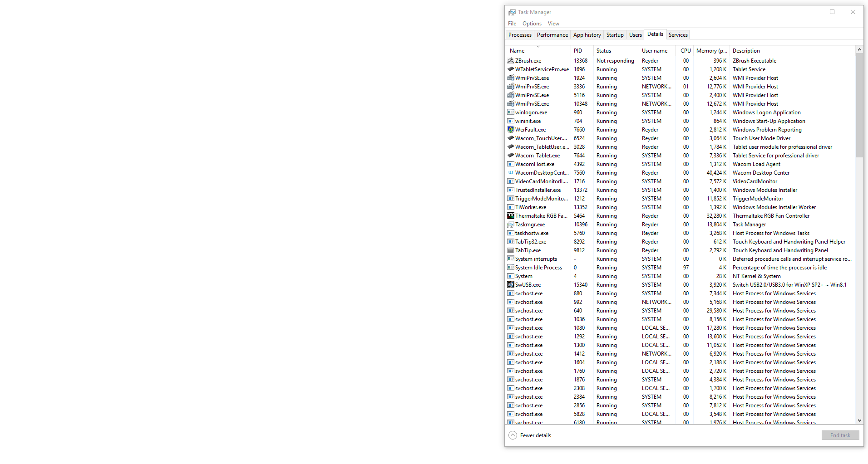
Task: Switch to the Processes tab
Action: point(520,35)
